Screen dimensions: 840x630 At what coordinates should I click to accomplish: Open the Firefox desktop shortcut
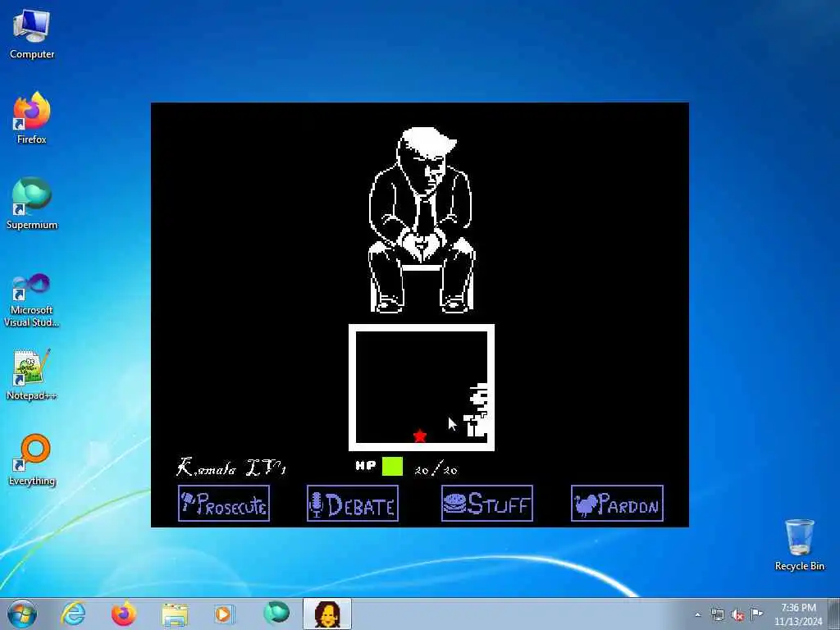tap(32, 118)
